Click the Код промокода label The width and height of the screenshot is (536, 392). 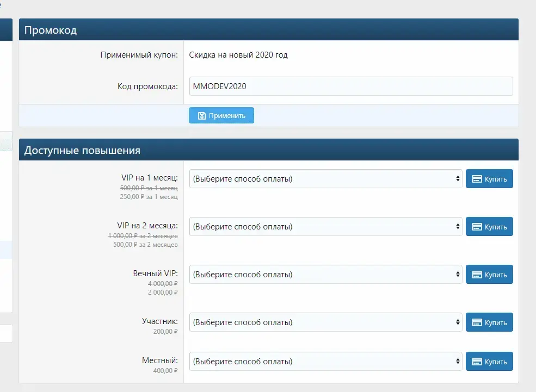coord(147,86)
